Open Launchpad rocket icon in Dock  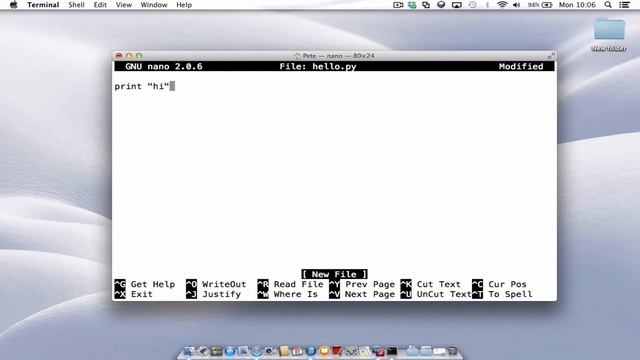(x=203, y=351)
